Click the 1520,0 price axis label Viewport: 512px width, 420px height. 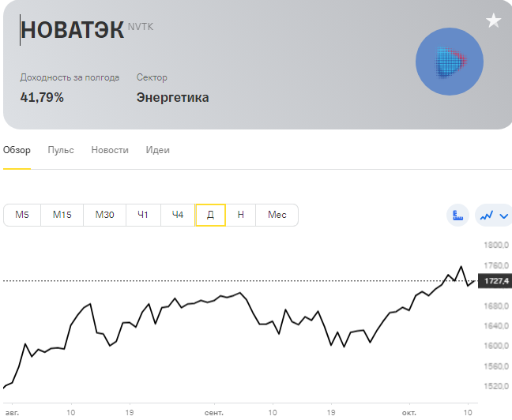point(496,386)
